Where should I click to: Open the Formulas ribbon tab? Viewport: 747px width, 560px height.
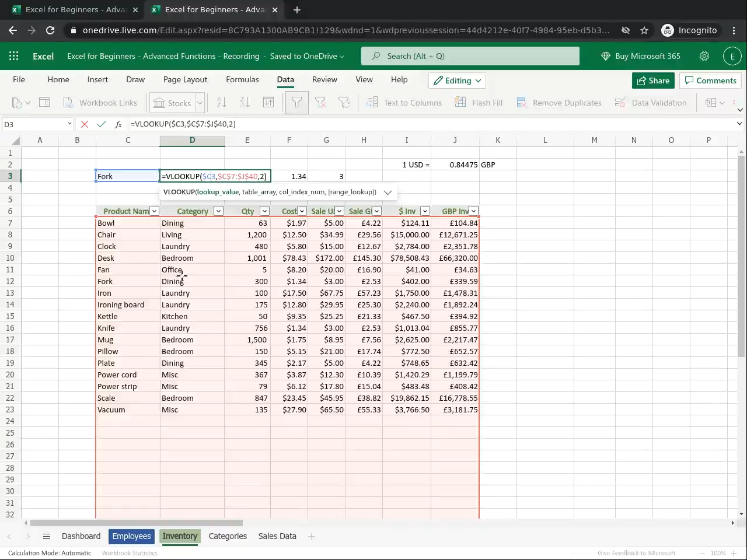tap(242, 79)
